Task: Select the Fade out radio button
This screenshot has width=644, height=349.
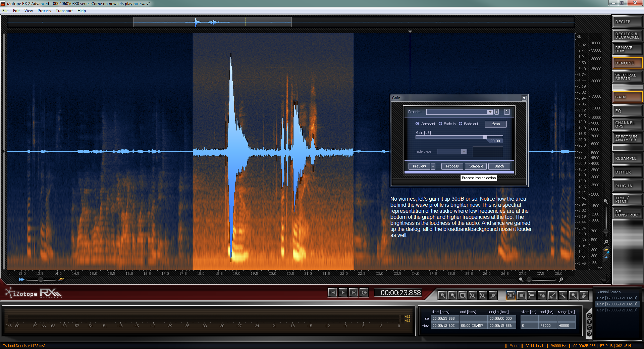Action: click(x=461, y=124)
